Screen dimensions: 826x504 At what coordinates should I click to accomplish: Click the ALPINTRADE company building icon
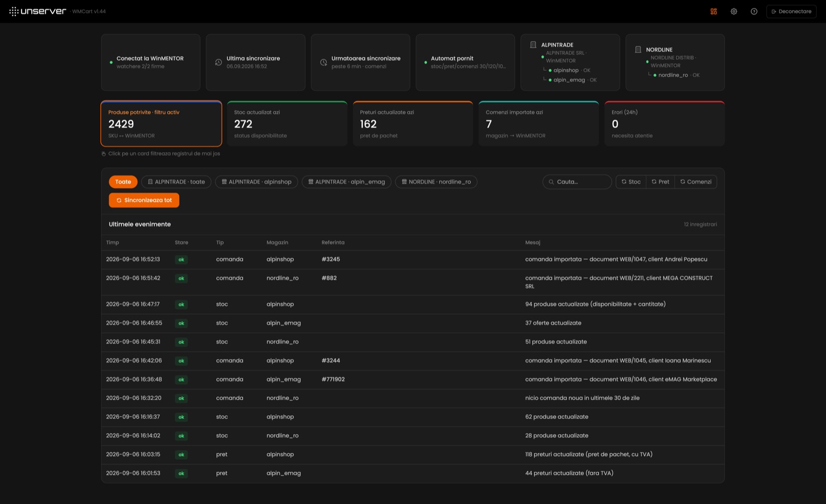click(x=533, y=45)
